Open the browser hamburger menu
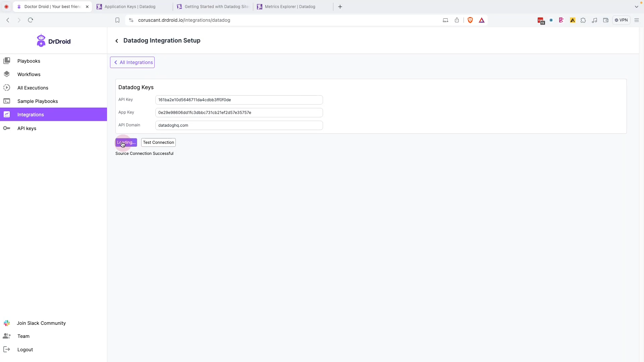Screen dimensions: 644x362 pyautogui.click(x=637, y=20)
